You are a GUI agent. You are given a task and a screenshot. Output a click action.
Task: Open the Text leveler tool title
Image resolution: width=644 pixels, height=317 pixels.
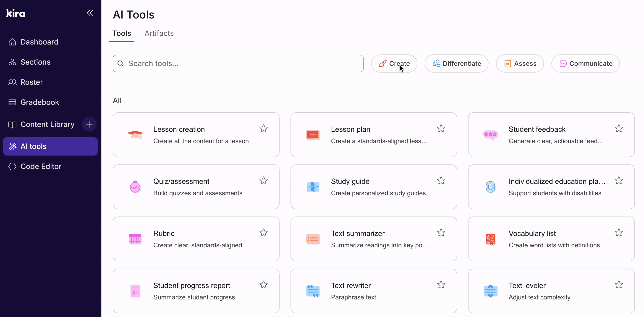pyautogui.click(x=527, y=286)
